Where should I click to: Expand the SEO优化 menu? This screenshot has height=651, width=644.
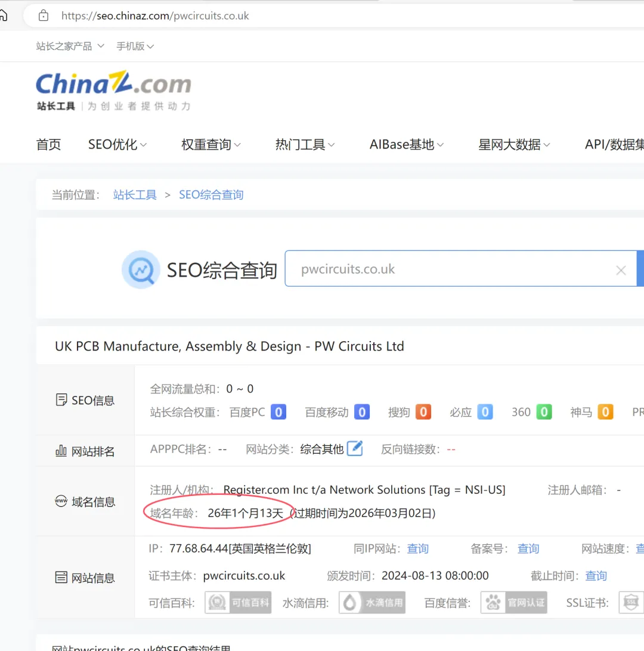click(117, 144)
